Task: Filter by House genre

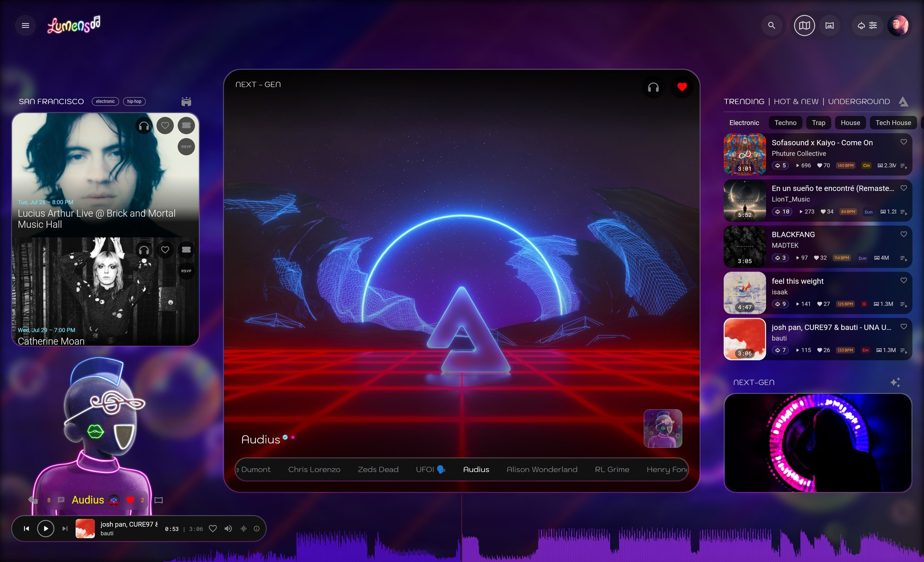Action: coord(851,123)
